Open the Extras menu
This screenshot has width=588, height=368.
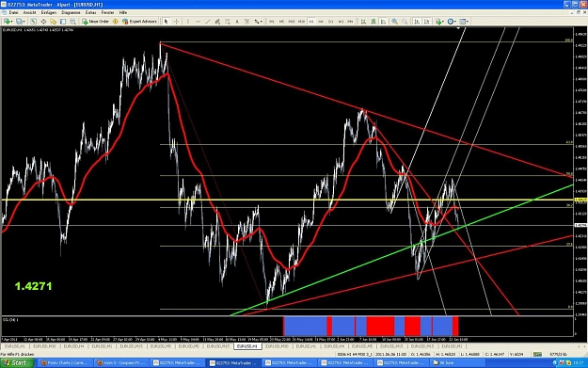(x=90, y=12)
